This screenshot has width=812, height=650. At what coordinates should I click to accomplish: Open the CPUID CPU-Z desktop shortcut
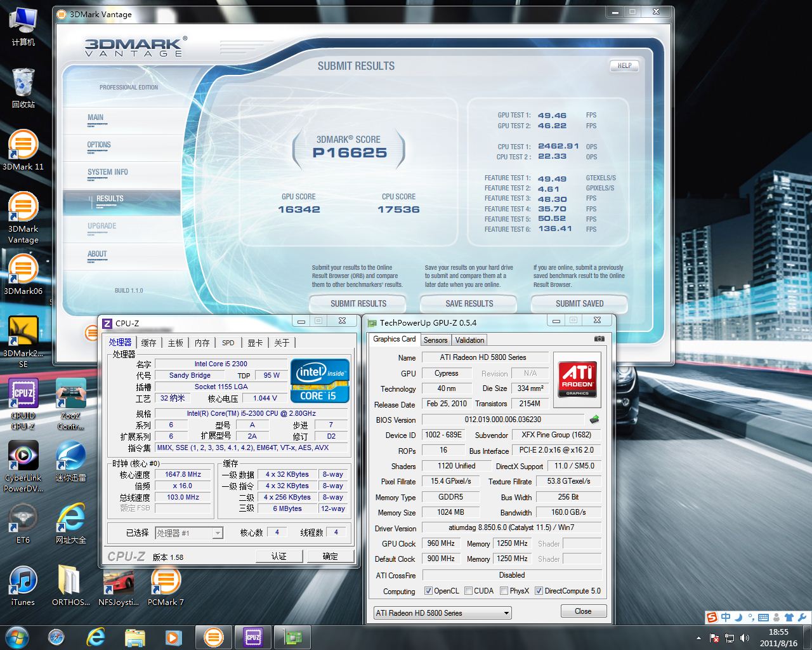tap(23, 404)
